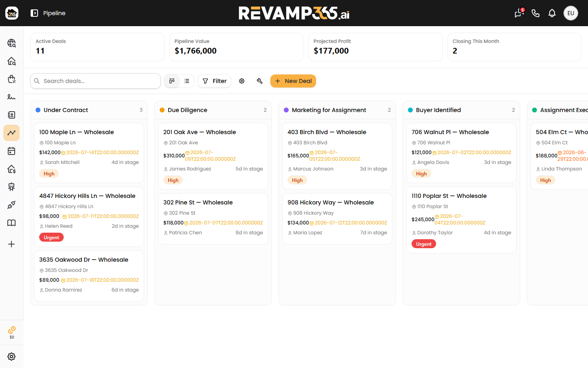Screen dimensions: 588x368
Task: Open the EU user avatar menu
Action: click(571, 13)
